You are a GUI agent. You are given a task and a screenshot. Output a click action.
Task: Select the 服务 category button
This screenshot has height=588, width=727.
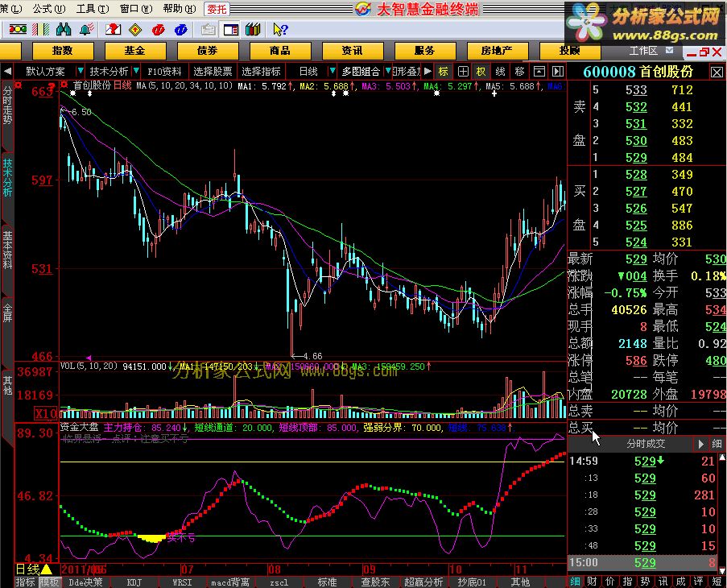tap(424, 51)
